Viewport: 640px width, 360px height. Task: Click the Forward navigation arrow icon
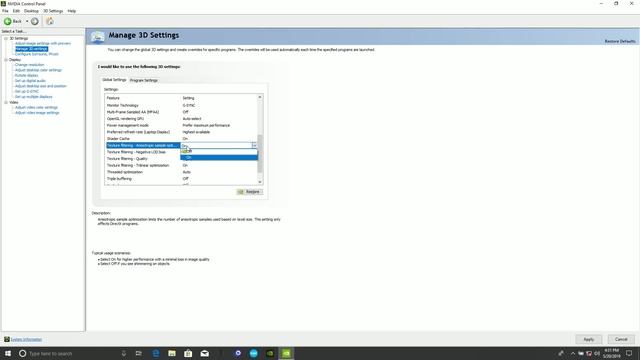point(35,21)
